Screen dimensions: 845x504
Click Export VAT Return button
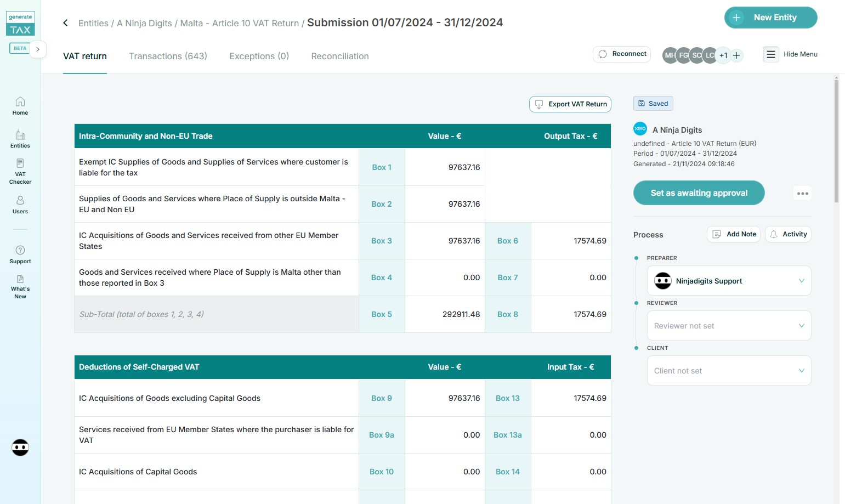pos(570,104)
